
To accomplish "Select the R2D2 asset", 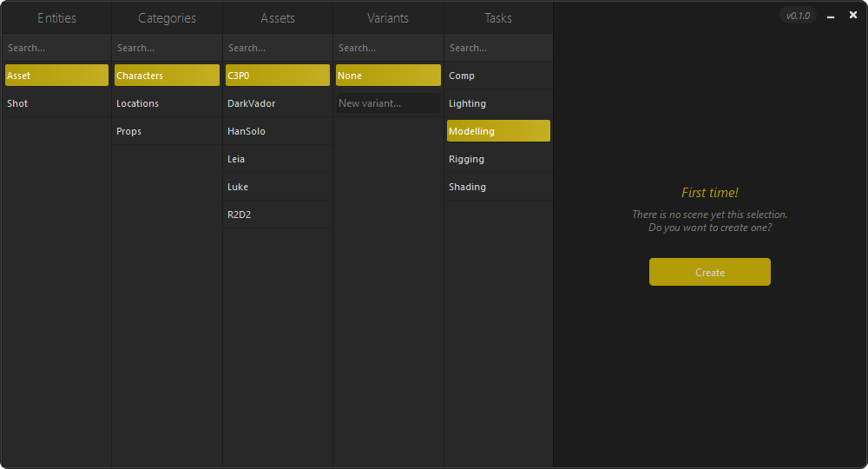I will [277, 215].
